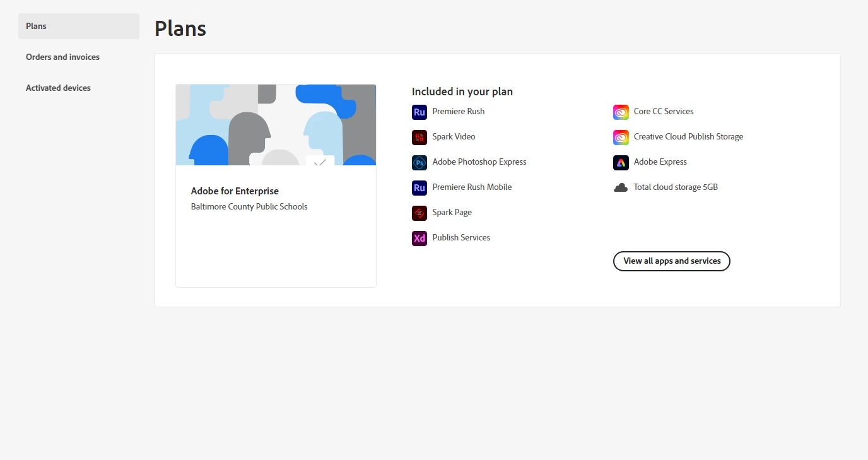Click the Premiere Rush app icon
The image size is (868, 460).
pyautogui.click(x=419, y=112)
